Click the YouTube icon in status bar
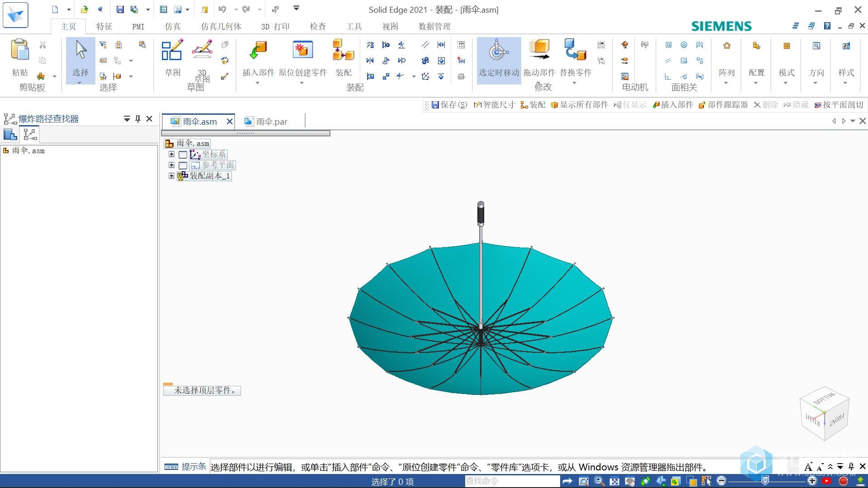Image resolution: width=868 pixels, height=488 pixels. coord(827,481)
